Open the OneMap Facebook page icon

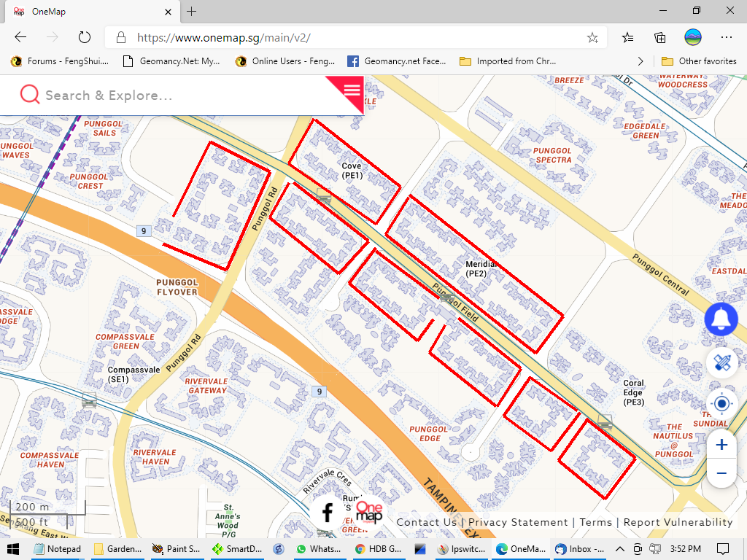click(x=328, y=513)
